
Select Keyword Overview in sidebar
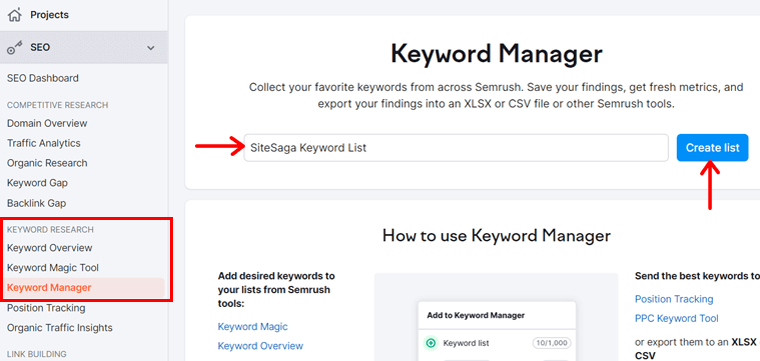tap(49, 248)
